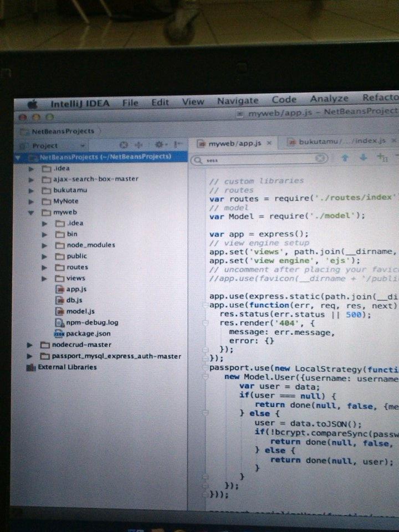
Task: Open the Analyze menu
Action: click(329, 99)
